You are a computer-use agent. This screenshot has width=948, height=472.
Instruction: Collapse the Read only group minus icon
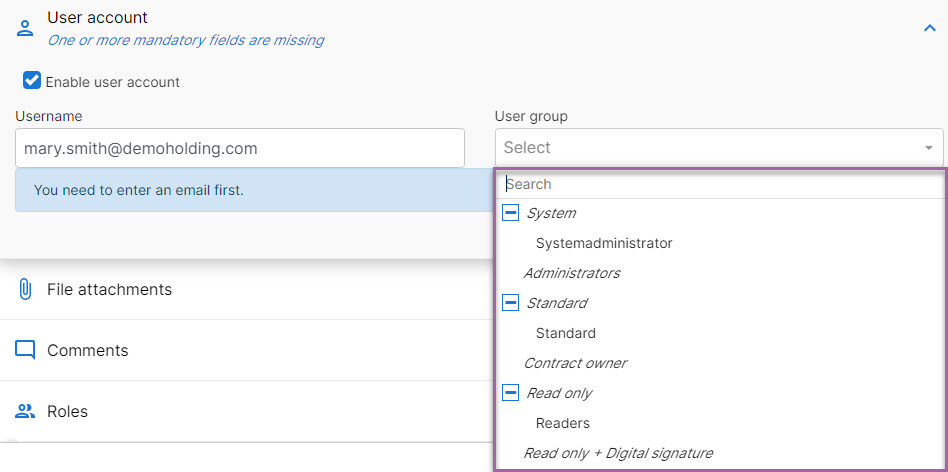(x=511, y=393)
